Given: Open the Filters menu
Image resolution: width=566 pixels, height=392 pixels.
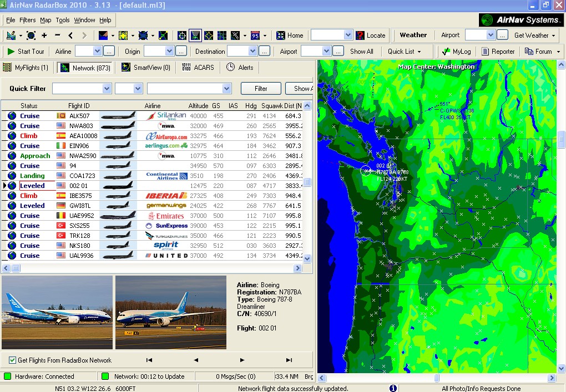Looking at the screenshot, I should [27, 20].
